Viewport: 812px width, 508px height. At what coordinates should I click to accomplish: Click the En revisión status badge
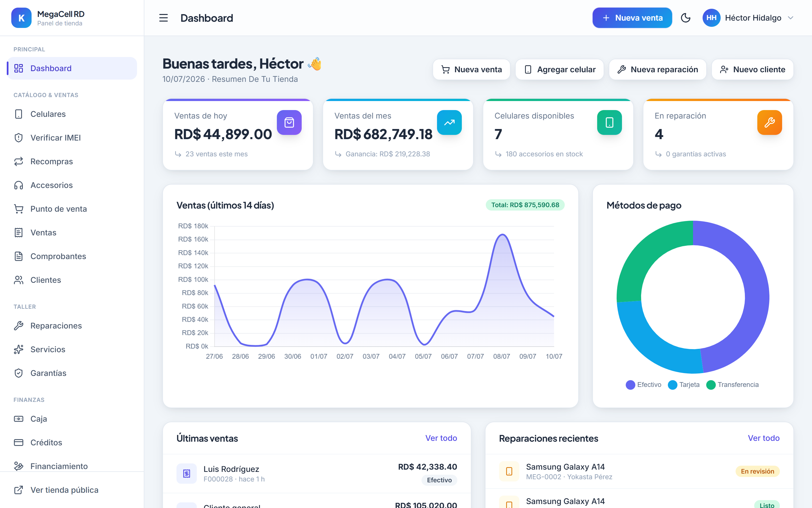[758, 471]
